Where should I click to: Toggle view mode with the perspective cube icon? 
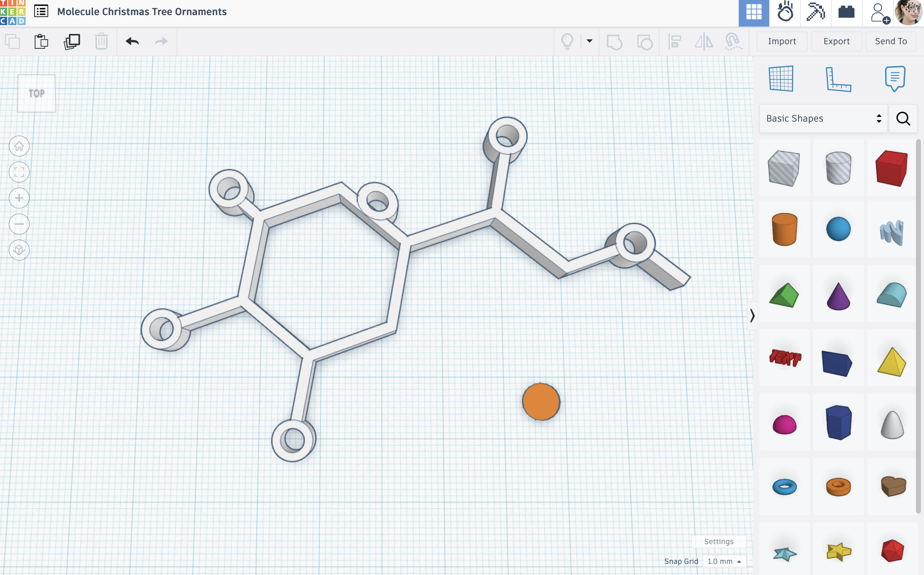(x=19, y=250)
